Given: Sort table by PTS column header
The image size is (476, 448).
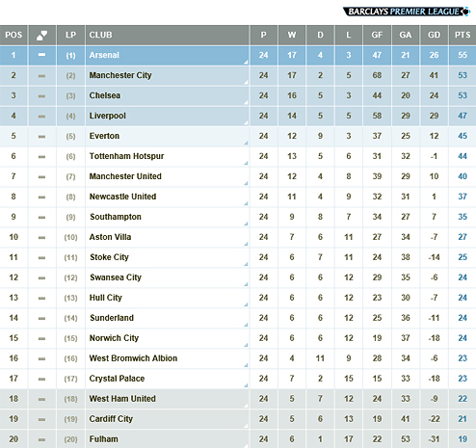Looking at the screenshot, I should [463, 35].
